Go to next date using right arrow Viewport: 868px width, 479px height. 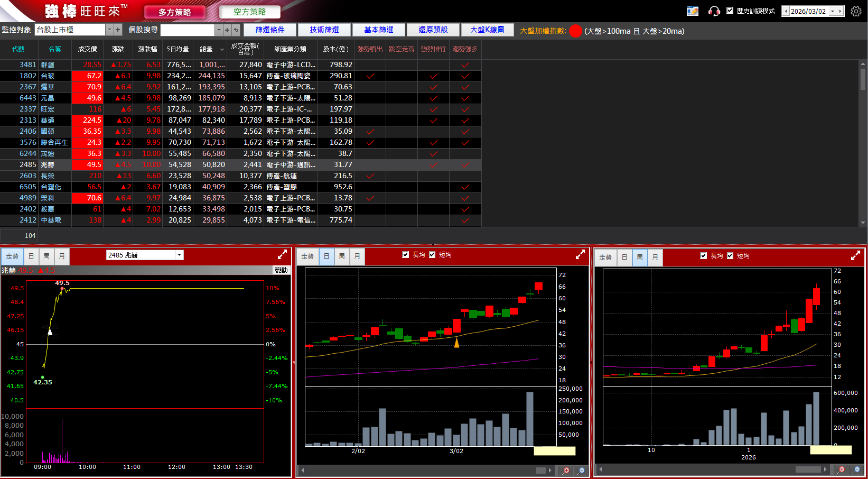tap(840, 11)
